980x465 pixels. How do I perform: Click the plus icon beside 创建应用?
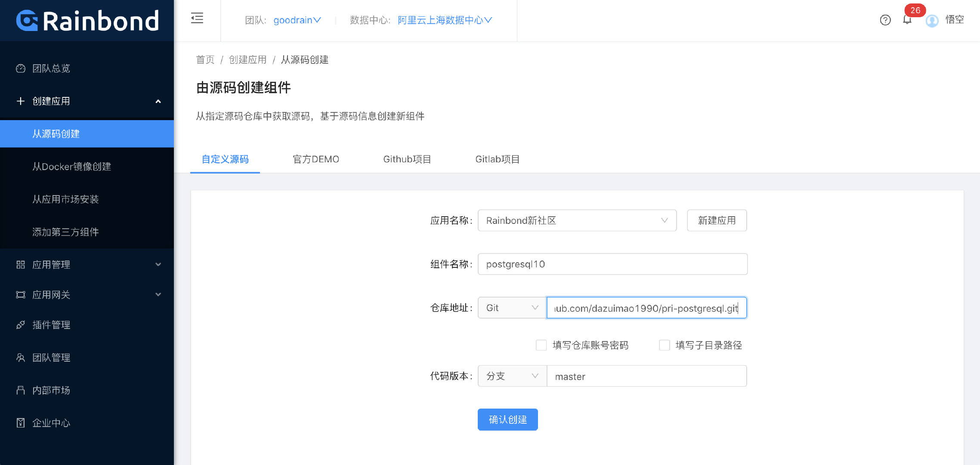[x=21, y=101]
